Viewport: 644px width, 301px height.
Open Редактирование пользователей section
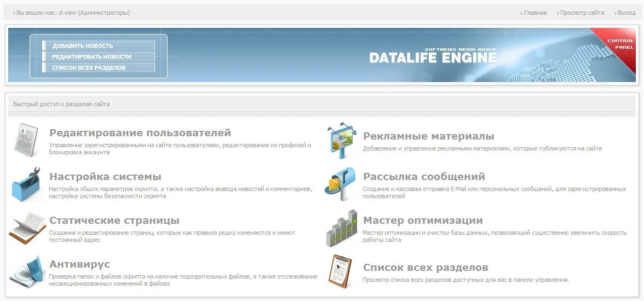coord(140,133)
